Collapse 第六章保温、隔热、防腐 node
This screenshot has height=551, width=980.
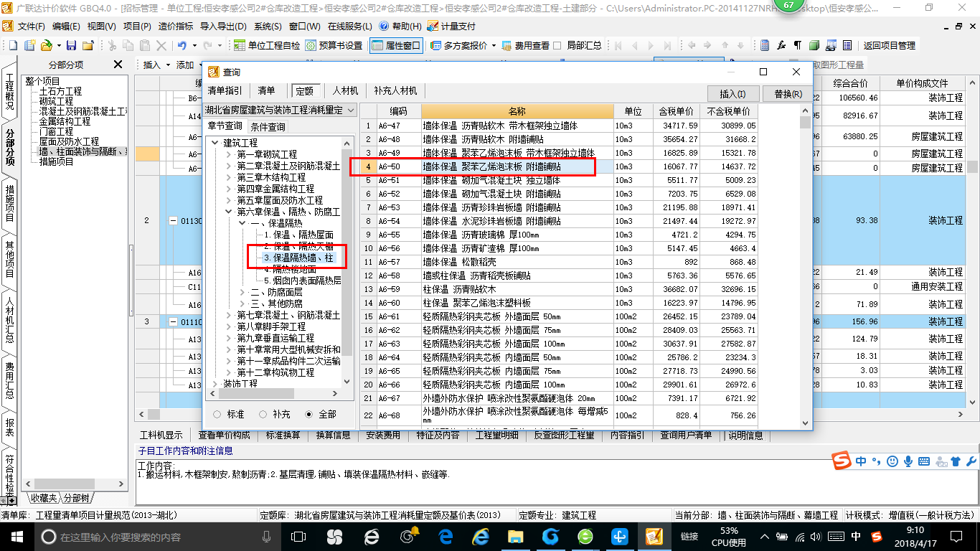coord(228,212)
